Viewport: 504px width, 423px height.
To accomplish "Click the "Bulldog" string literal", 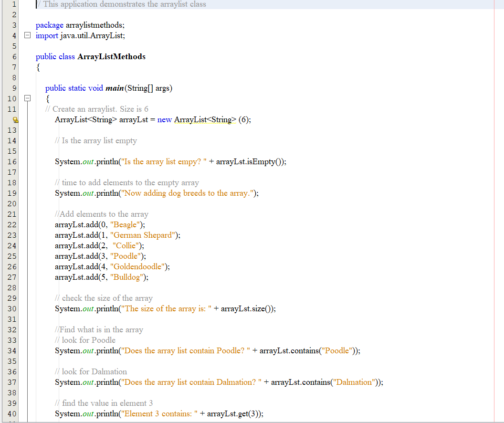I will coord(127,277).
